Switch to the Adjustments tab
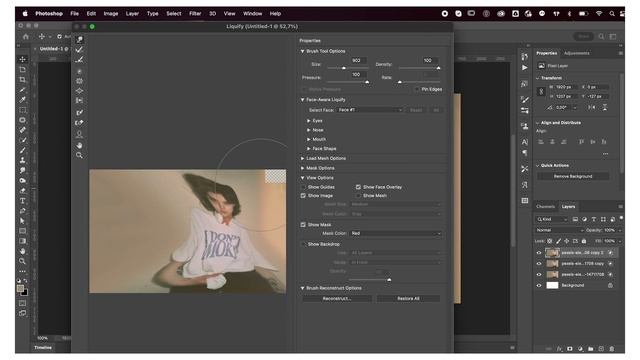The width and height of the screenshot is (640, 360). coord(577,53)
